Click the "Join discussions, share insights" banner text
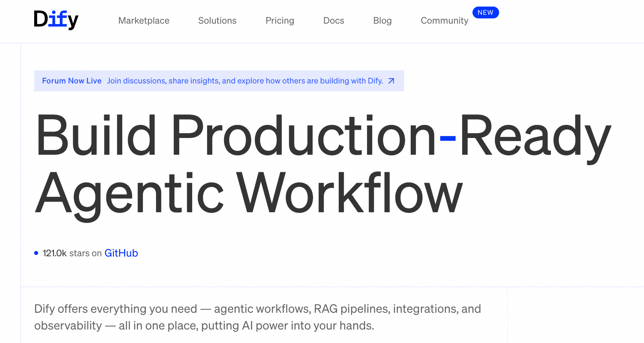Screen dimensions: 644x343 coord(245,81)
